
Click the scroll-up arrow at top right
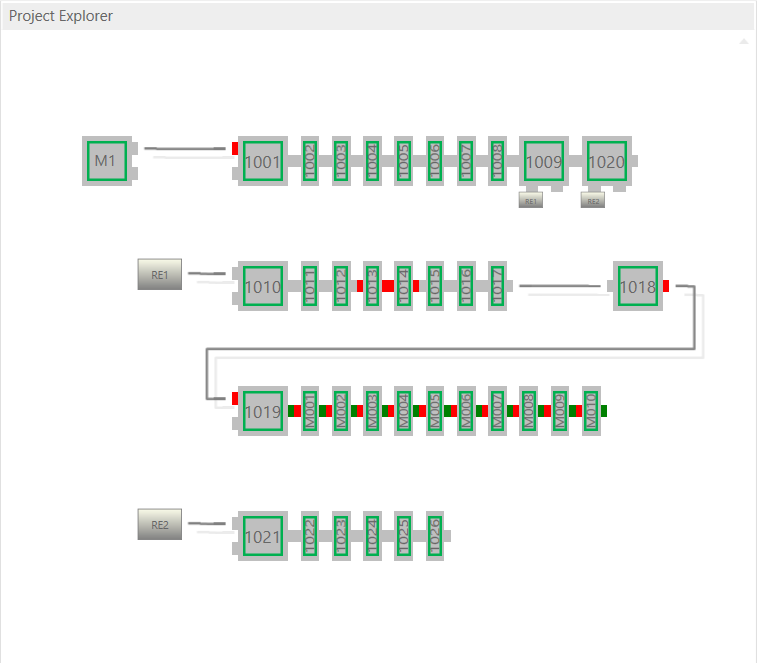[743, 41]
